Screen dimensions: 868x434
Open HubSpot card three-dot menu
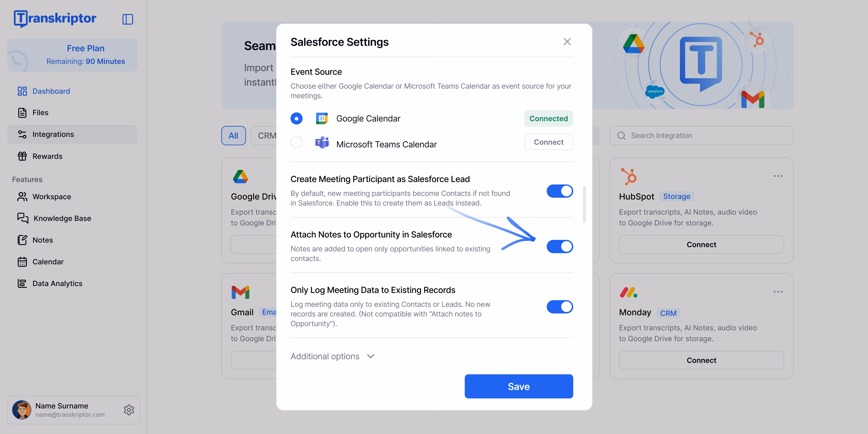pyautogui.click(x=778, y=176)
